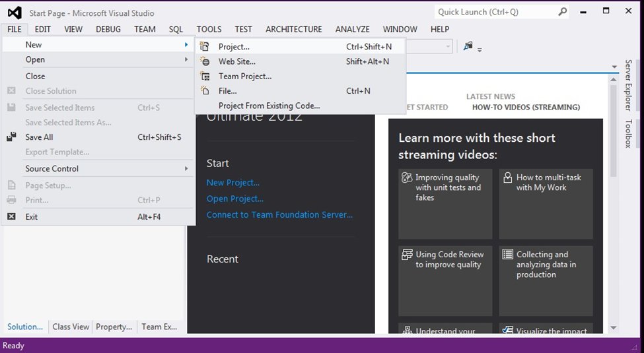Screen dimensions: 644x353
Task: Switch to Class View tab
Action: [71, 327]
